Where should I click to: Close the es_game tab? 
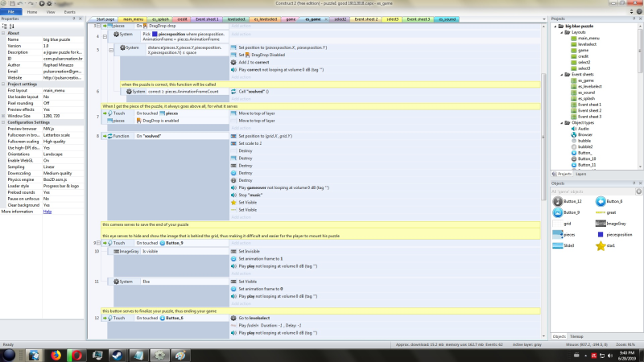[327, 19]
